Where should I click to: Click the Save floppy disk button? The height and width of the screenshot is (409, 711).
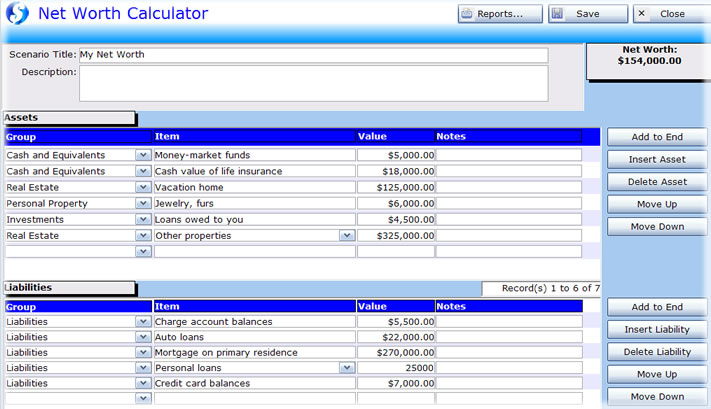coord(588,14)
